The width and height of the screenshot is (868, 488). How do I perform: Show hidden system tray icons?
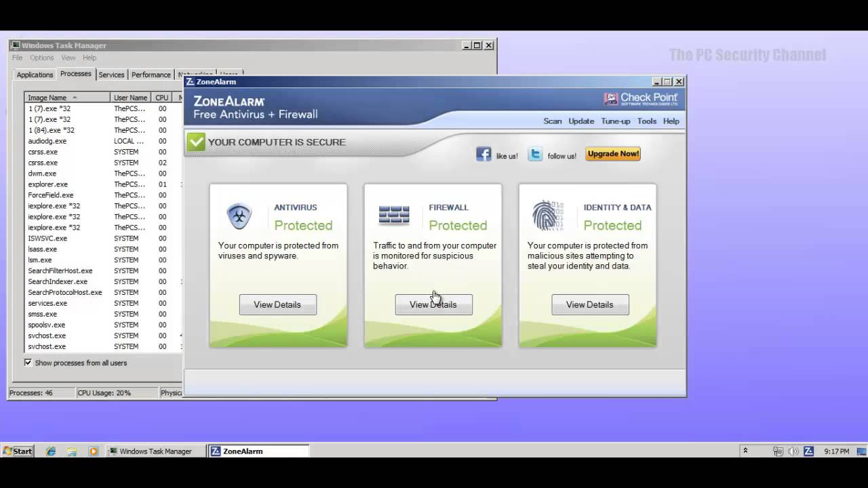tap(745, 450)
